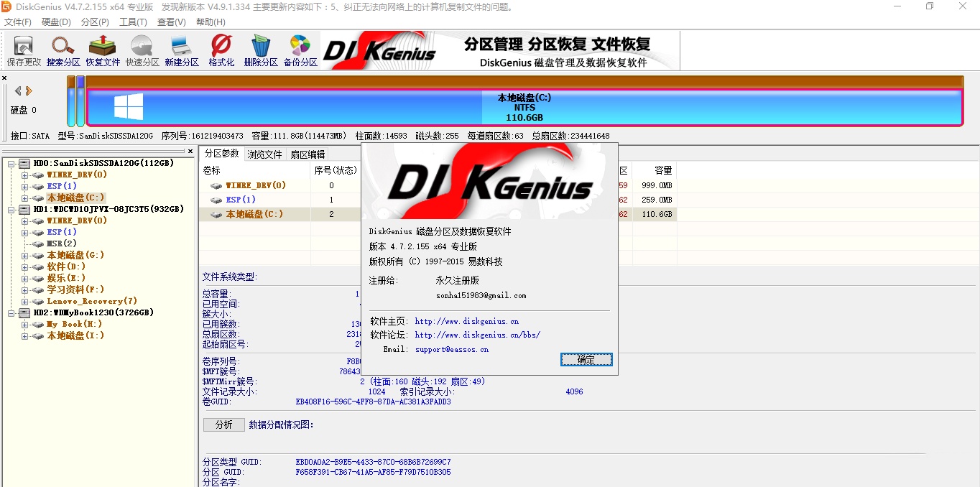Open the 文件(F) menu
The width and height of the screenshot is (980, 487).
18,22
